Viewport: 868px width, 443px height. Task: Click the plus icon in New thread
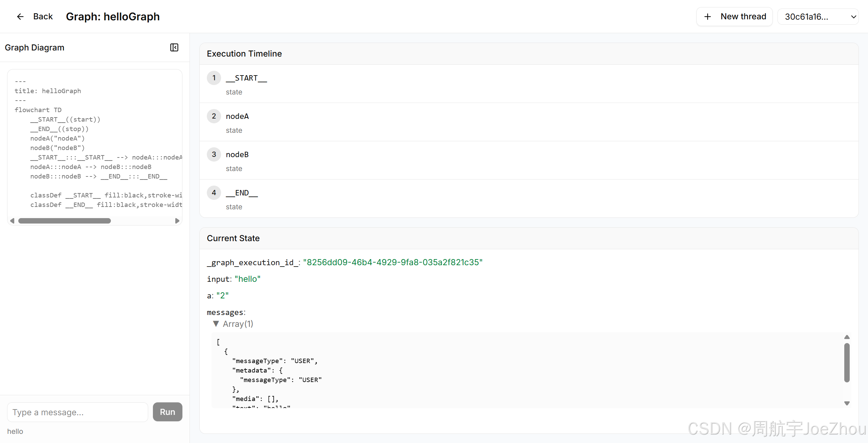pyautogui.click(x=708, y=17)
